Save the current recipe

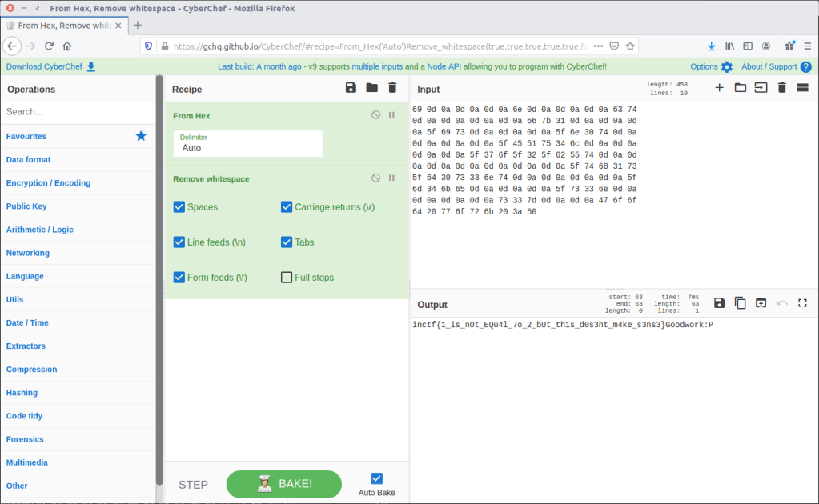click(351, 88)
